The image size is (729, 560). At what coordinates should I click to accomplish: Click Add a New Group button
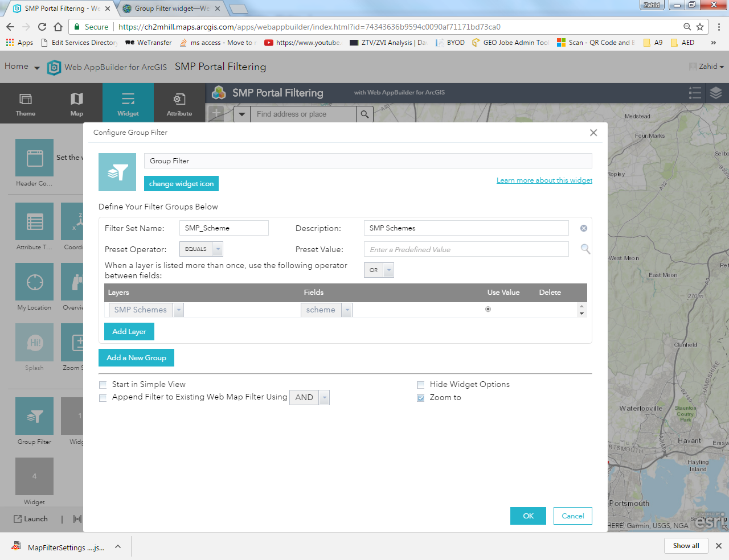tap(136, 358)
